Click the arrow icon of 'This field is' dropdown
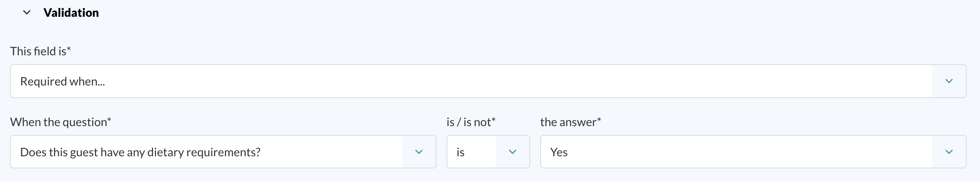Image resolution: width=980 pixels, height=181 pixels. click(x=949, y=81)
